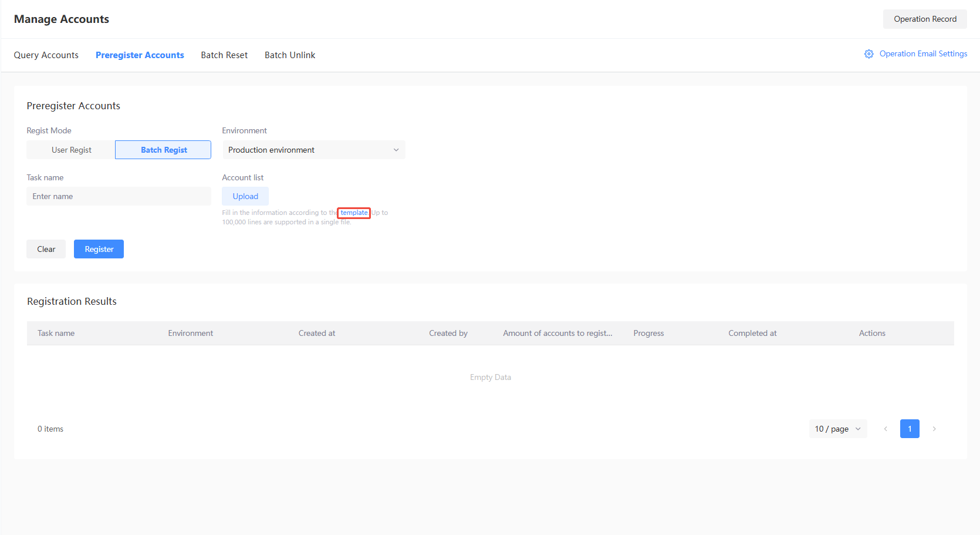The width and height of the screenshot is (980, 535).
Task: Click Upload for the account list
Action: pos(245,196)
